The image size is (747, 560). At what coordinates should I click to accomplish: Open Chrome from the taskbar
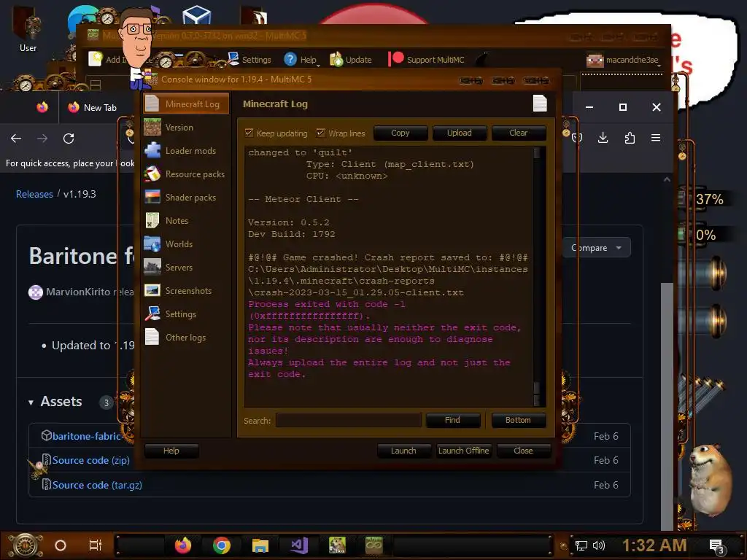(x=222, y=545)
